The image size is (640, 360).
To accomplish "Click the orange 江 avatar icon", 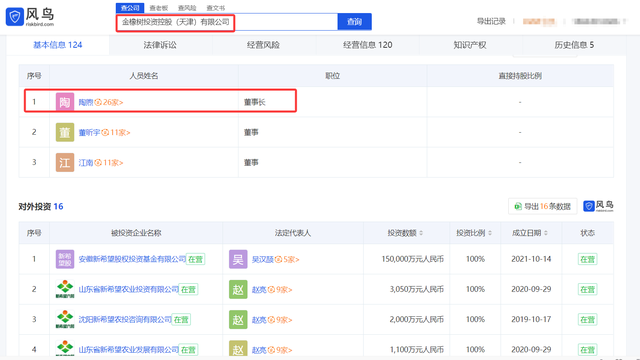I will [x=65, y=162].
